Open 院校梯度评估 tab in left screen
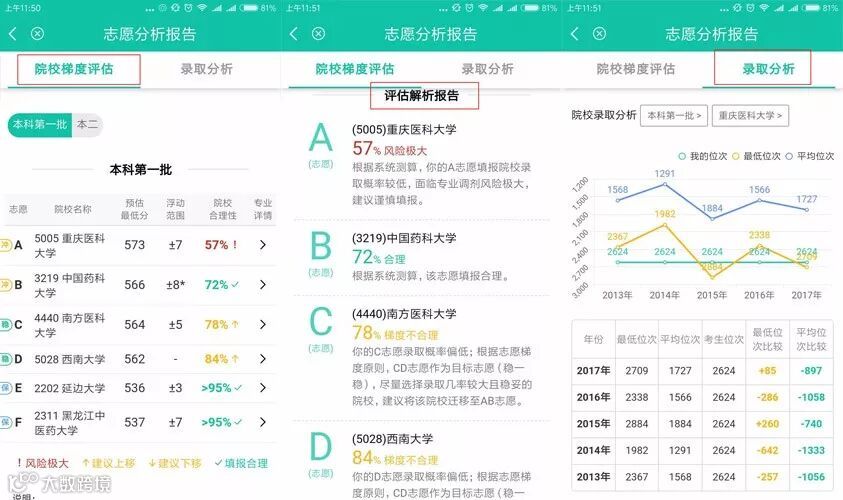843x500 pixels. click(x=74, y=69)
